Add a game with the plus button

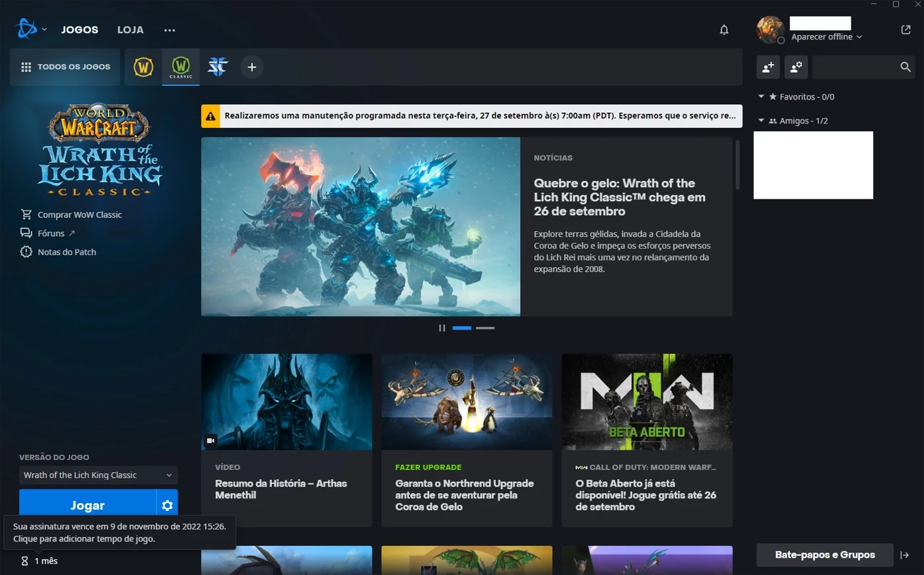[251, 67]
